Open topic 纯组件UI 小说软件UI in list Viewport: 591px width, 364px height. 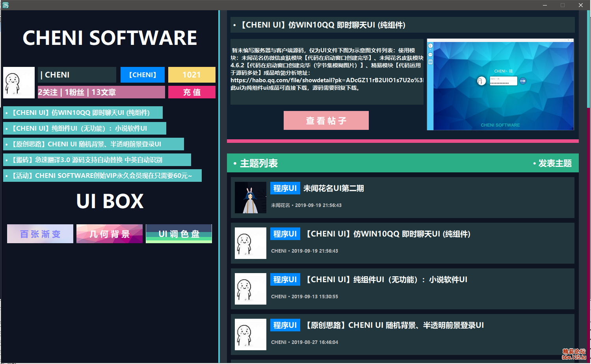(387, 280)
